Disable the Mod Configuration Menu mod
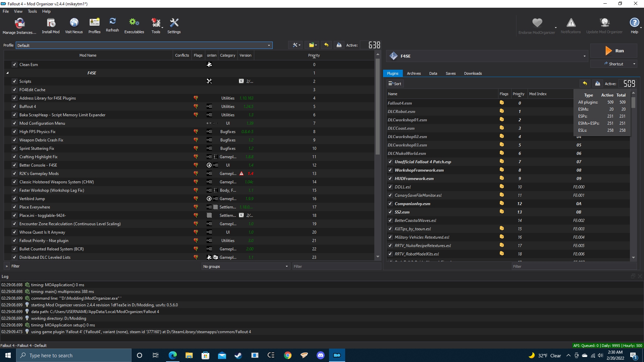 14,123
